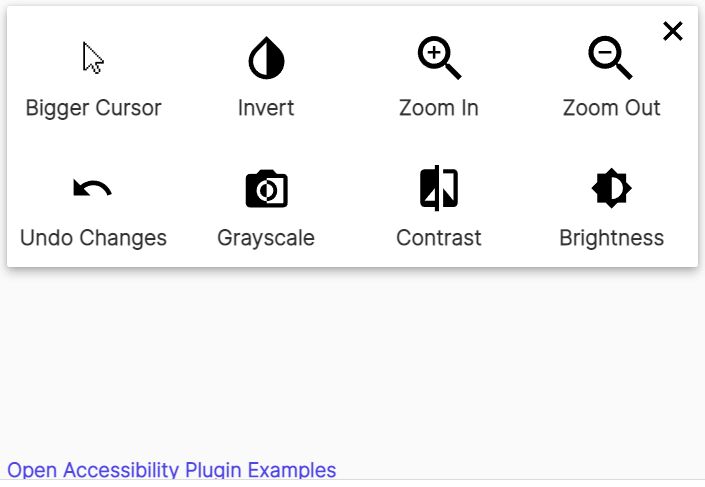Click blank space between the Invert and Grayscale options
This screenshot has width=705, height=487.
tap(266, 144)
